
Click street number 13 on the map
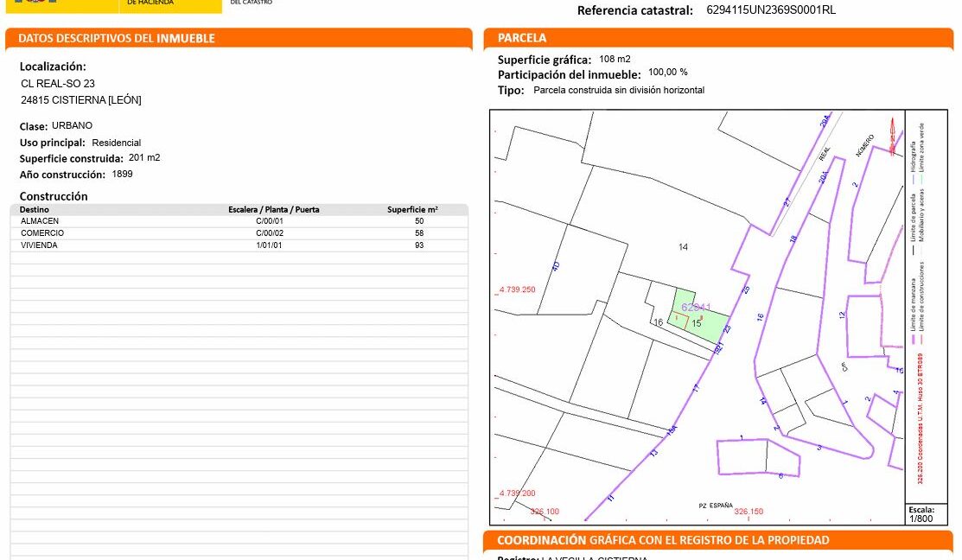coord(653,453)
